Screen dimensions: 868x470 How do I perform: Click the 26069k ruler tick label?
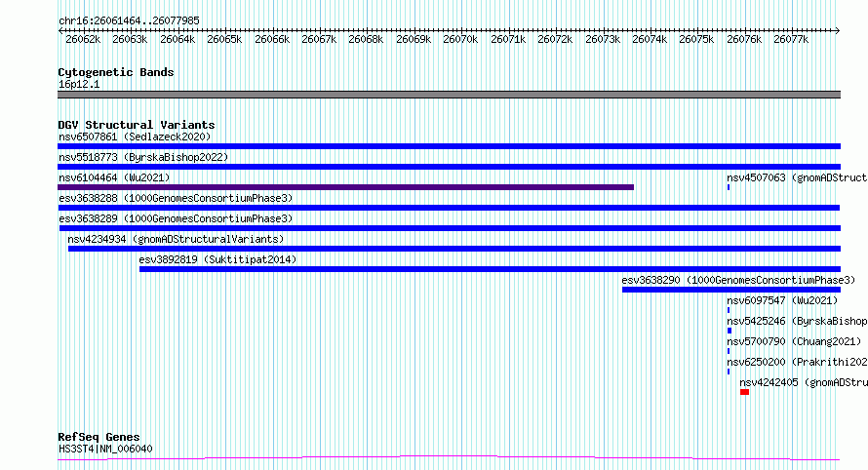point(414,39)
